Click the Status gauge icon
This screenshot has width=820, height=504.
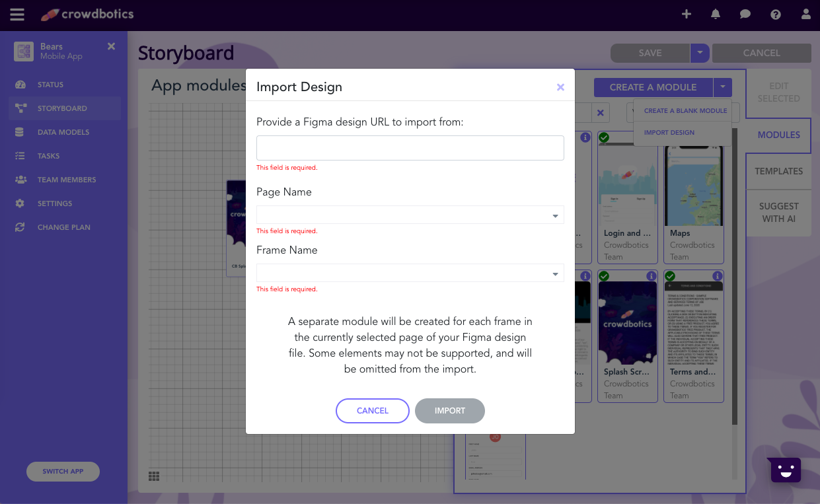pyautogui.click(x=20, y=85)
